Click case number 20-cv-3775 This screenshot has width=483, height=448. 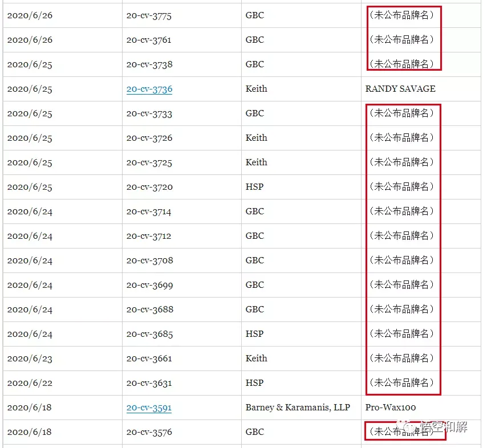tap(149, 15)
